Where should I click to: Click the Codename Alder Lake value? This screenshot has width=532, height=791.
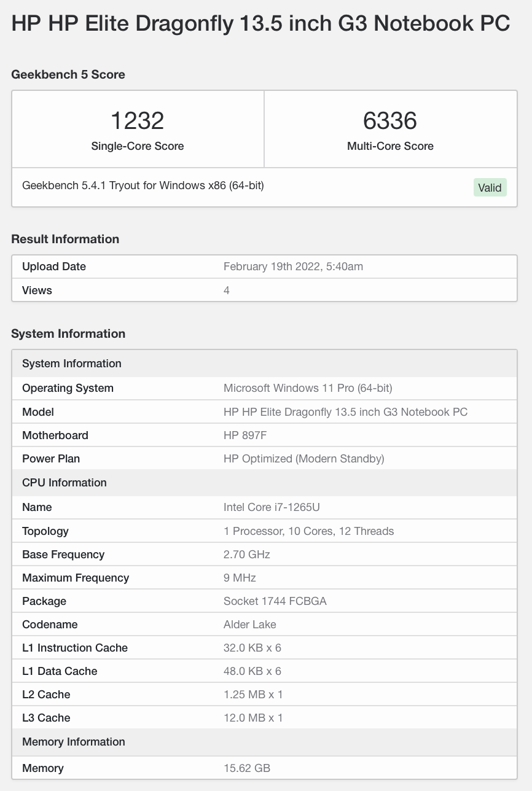tap(249, 625)
